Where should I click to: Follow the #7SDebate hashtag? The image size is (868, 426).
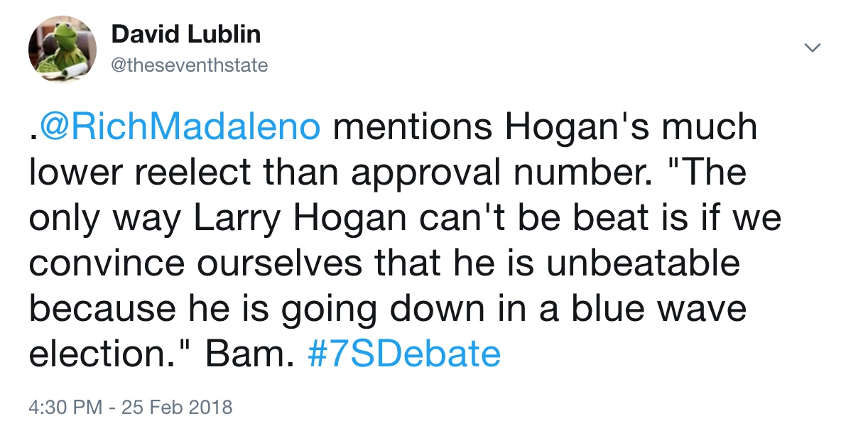click(x=404, y=353)
